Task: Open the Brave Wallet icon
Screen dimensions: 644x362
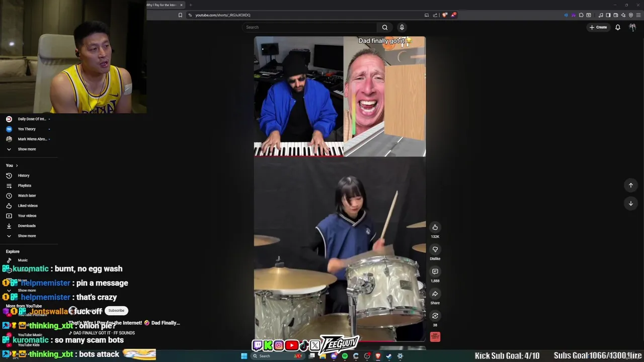Action: pos(615,15)
